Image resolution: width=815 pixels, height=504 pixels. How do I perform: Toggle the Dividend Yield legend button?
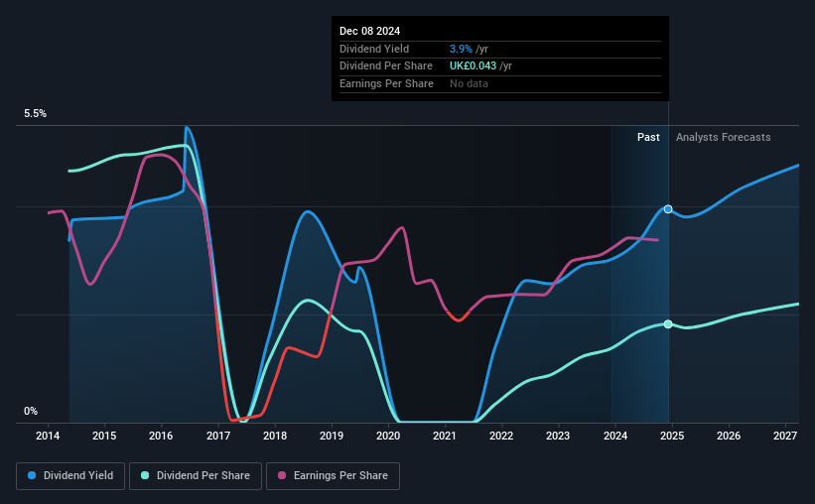[x=70, y=476]
